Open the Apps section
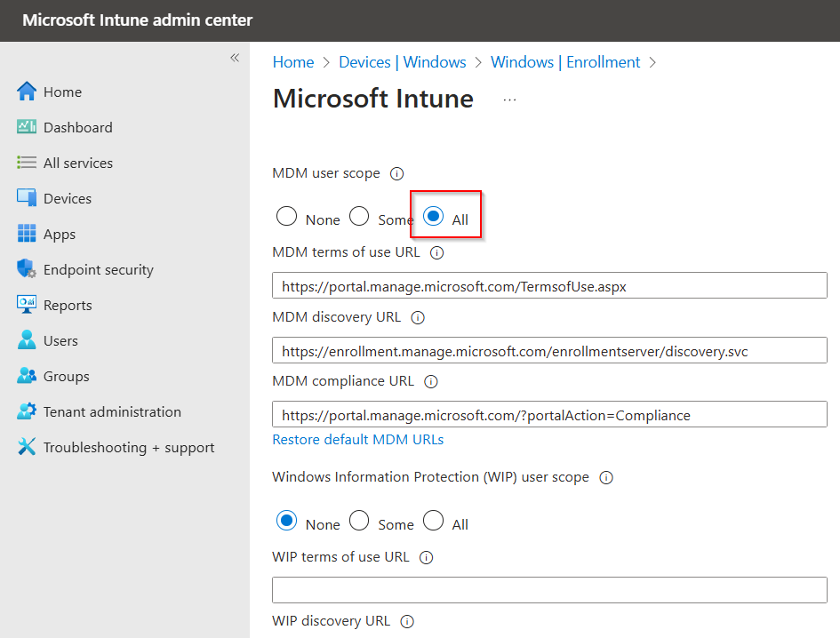This screenshot has width=840, height=638. pyautogui.click(x=62, y=234)
